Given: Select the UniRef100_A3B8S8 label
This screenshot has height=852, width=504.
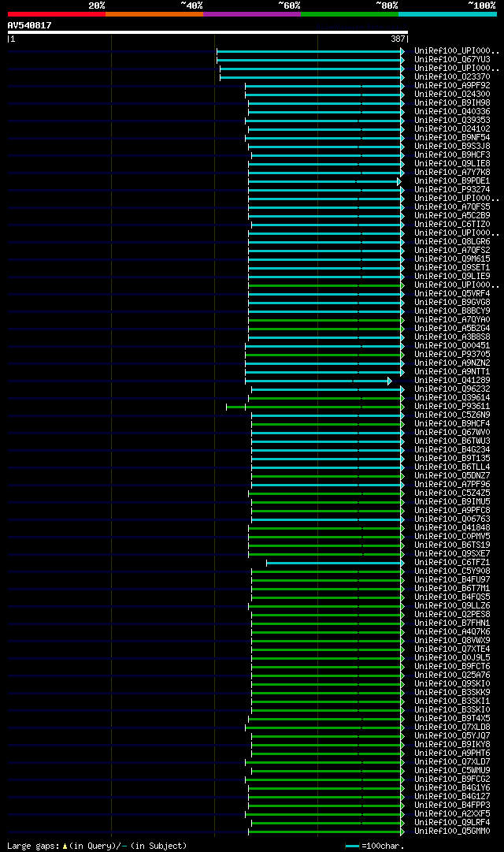Looking at the screenshot, I should tap(452, 337).
